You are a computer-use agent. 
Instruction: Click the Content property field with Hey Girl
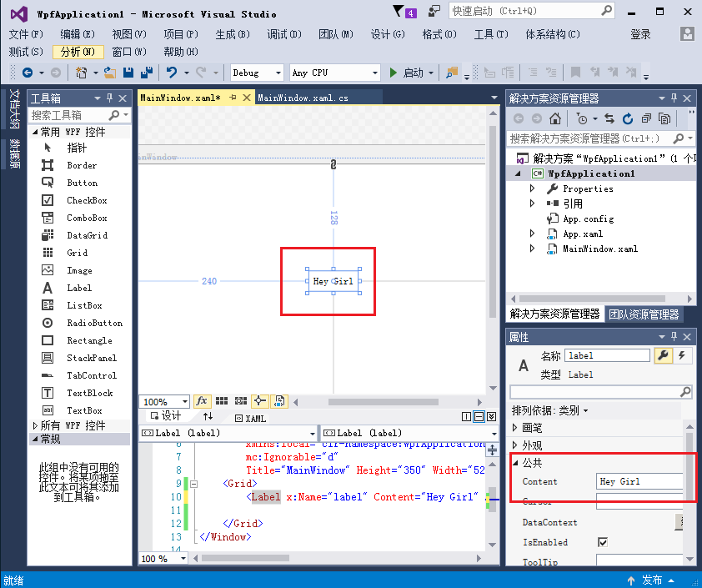coord(639,481)
